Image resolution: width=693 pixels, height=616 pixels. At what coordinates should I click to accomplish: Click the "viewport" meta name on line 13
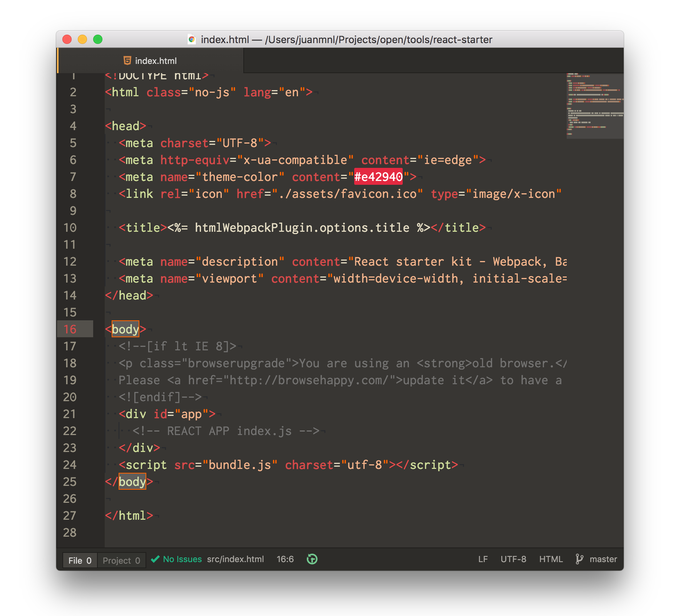(x=229, y=278)
